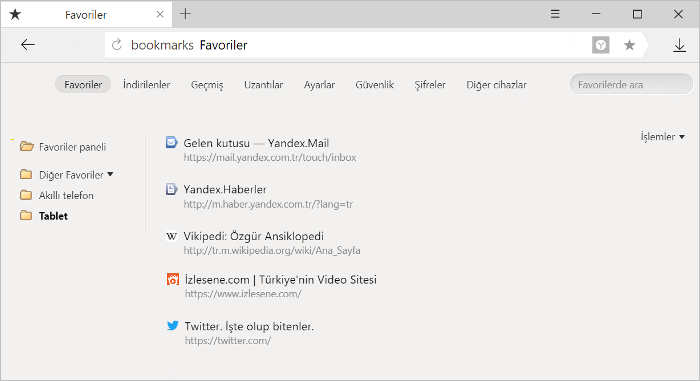Click the Wikipedia W favicon
Image resolution: width=700 pixels, height=381 pixels.
[171, 236]
